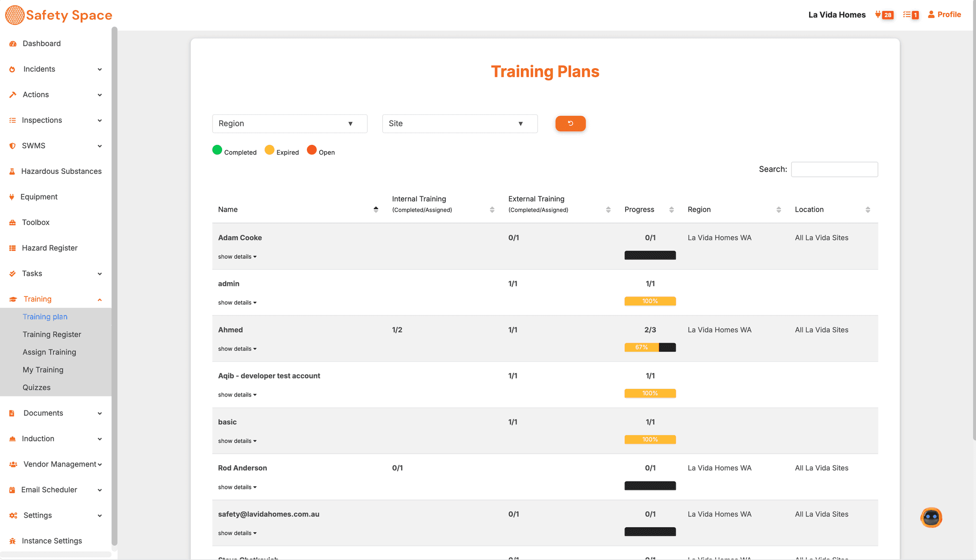Open task list badge showing 1
The image size is (976, 560).
(911, 15)
